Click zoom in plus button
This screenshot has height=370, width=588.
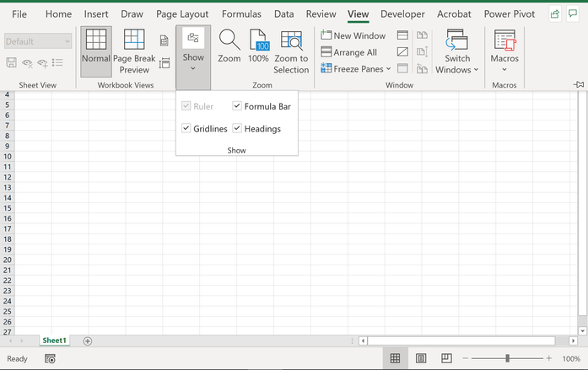coord(549,358)
